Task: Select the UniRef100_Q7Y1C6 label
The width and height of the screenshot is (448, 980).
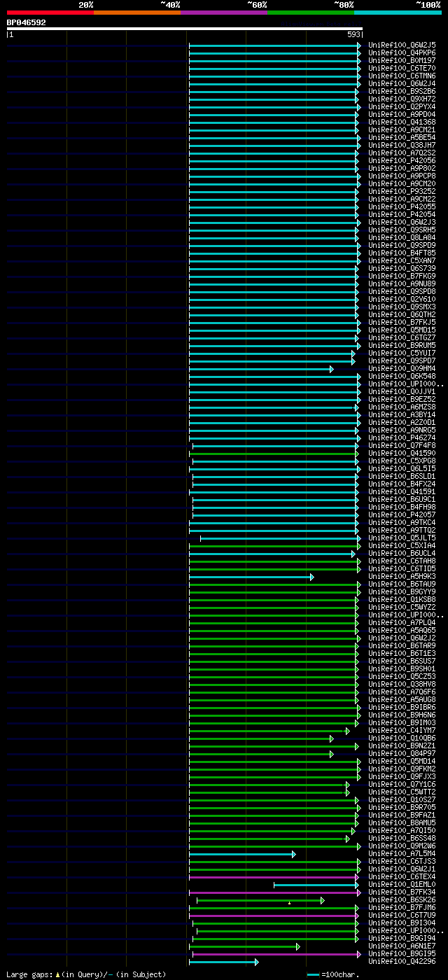Action: point(402,784)
